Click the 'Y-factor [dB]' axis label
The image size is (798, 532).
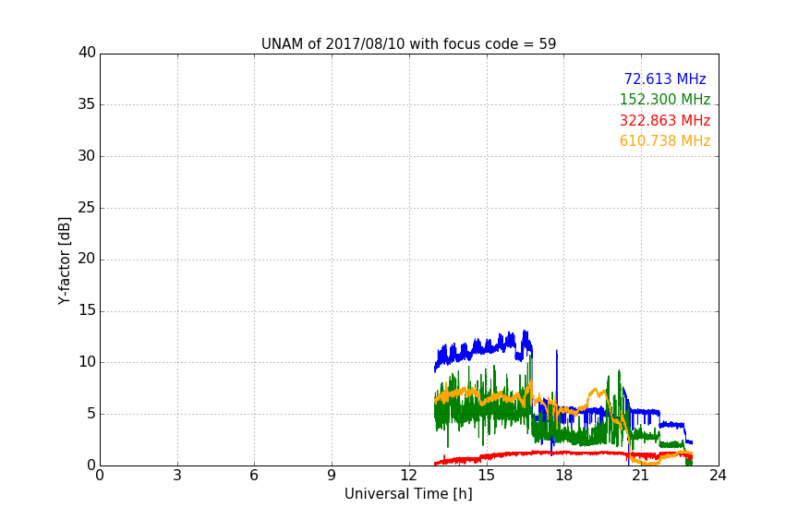pyautogui.click(x=64, y=260)
